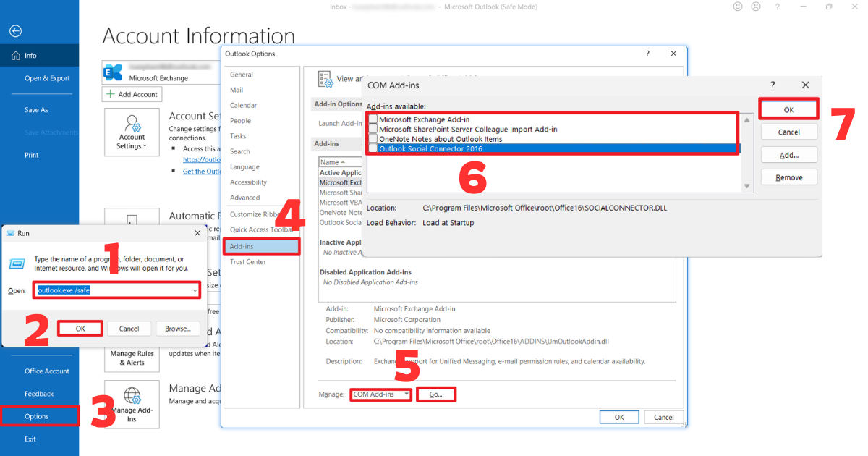The width and height of the screenshot is (868, 456).
Task: Click Cancel in the Run dialog
Action: tap(129, 329)
